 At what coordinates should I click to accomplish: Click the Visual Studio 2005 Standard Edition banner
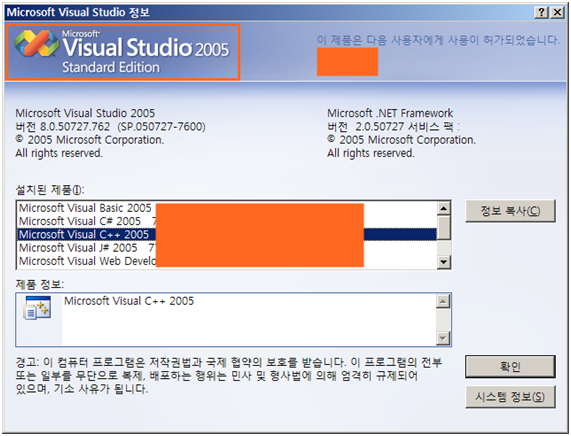[x=123, y=52]
